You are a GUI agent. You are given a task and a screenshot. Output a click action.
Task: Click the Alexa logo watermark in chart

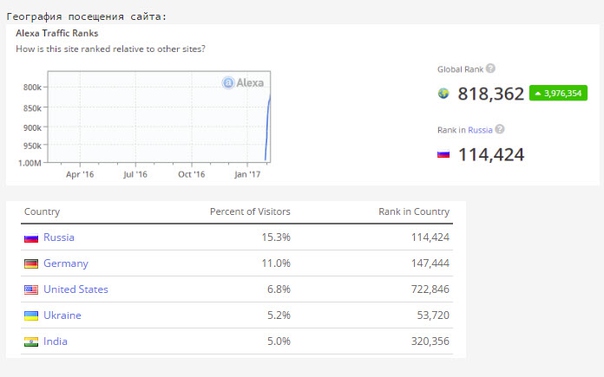tap(243, 82)
